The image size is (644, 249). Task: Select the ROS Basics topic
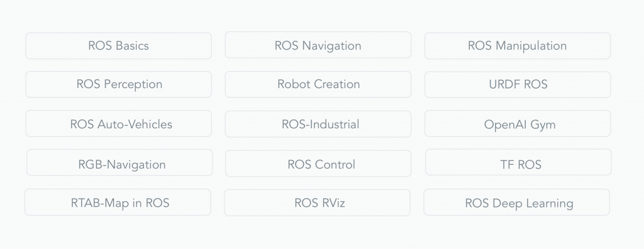pos(119,46)
